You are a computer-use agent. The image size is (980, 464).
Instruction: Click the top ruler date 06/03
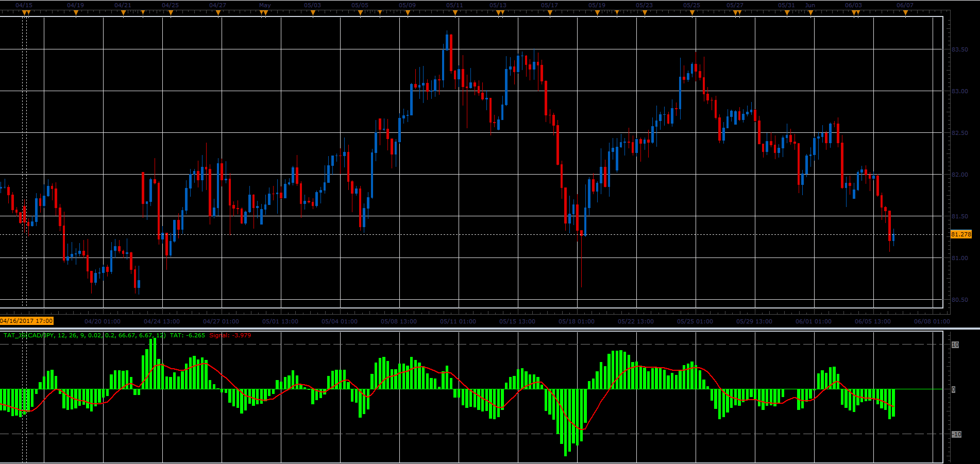(x=853, y=5)
